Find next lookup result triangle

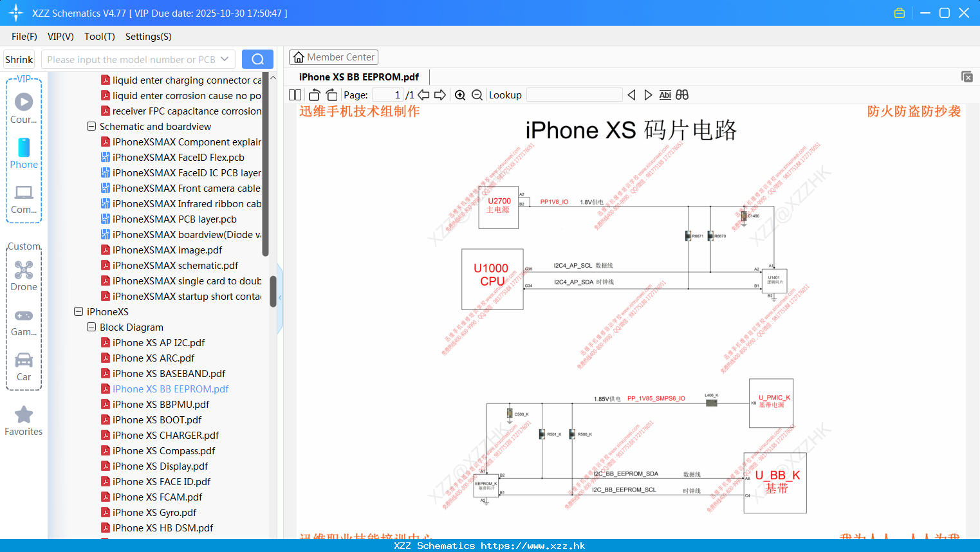pos(648,95)
